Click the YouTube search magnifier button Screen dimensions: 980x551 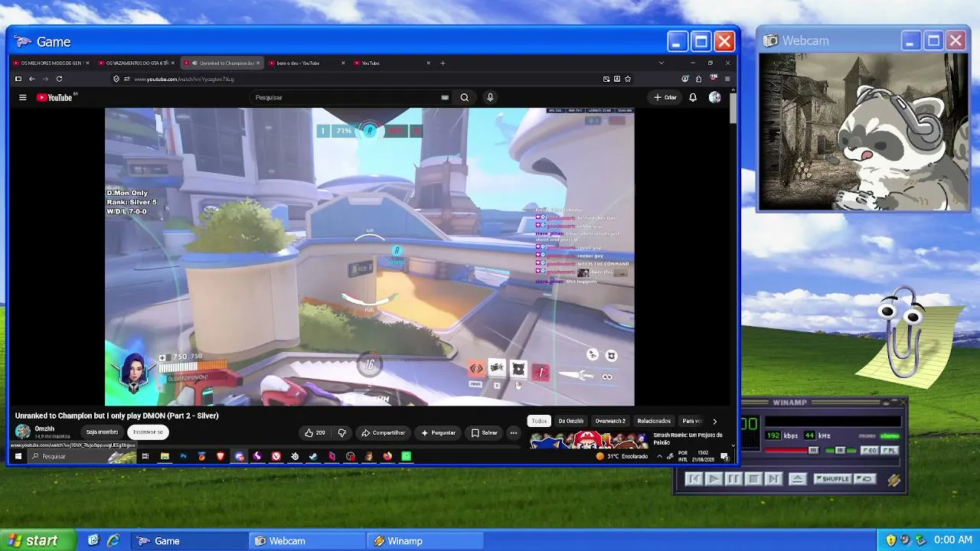pyautogui.click(x=464, y=97)
